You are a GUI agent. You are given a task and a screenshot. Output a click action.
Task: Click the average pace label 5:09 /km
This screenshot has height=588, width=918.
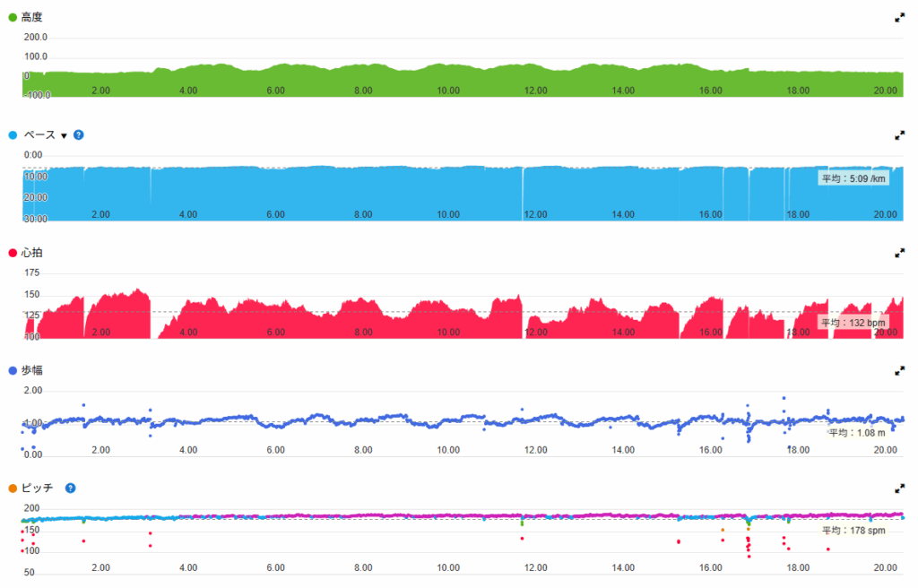(854, 178)
